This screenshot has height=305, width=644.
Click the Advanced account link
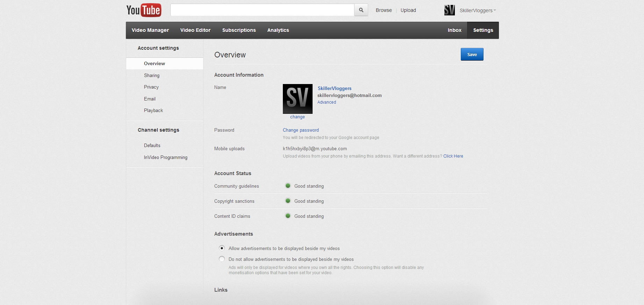pos(327,102)
